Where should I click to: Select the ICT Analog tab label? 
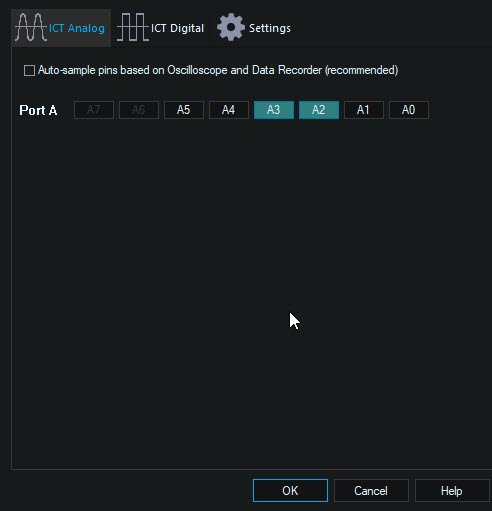(77, 28)
